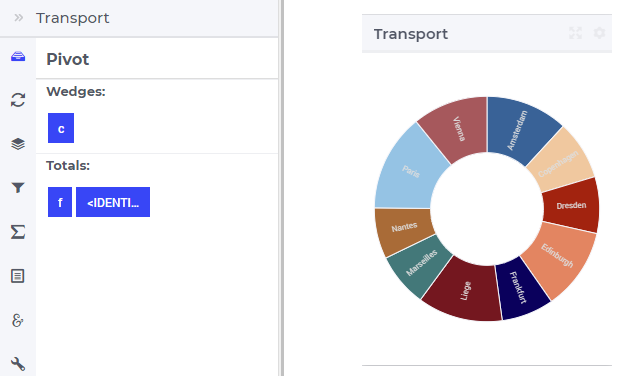This screenshot has width=633, height=385.
Task: Open the Pivot section icon in sidebar
Action: point(18,56)
